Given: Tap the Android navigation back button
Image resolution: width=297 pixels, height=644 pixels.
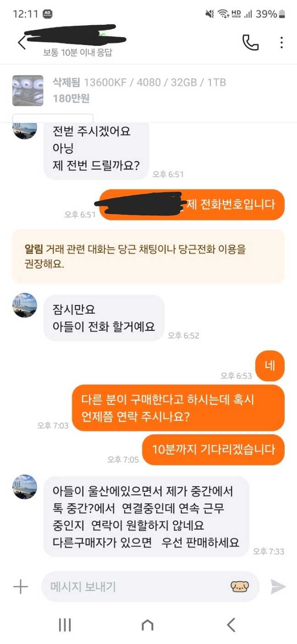Looking at the screenshot, I should point(231,625).
